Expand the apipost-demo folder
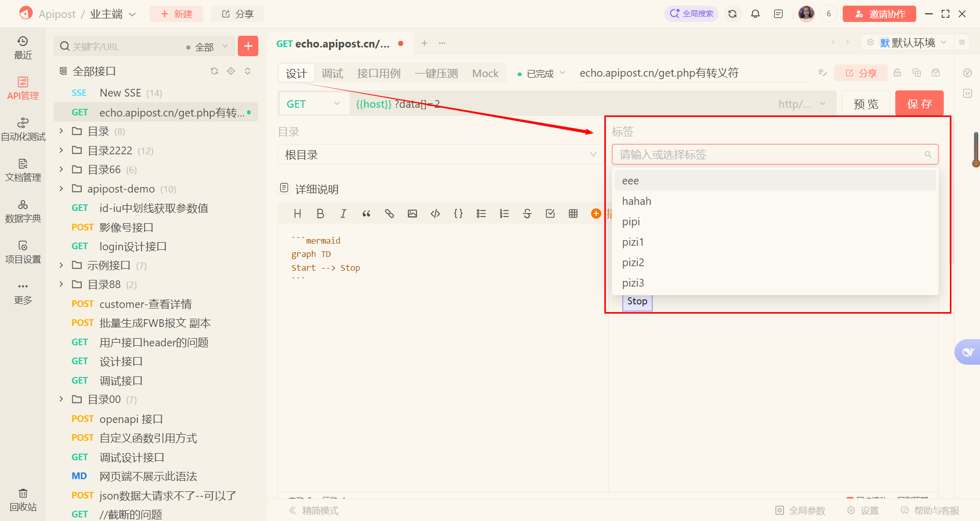Image resolution: width=980 pixels, height=521 pixels. click(61, 188)
